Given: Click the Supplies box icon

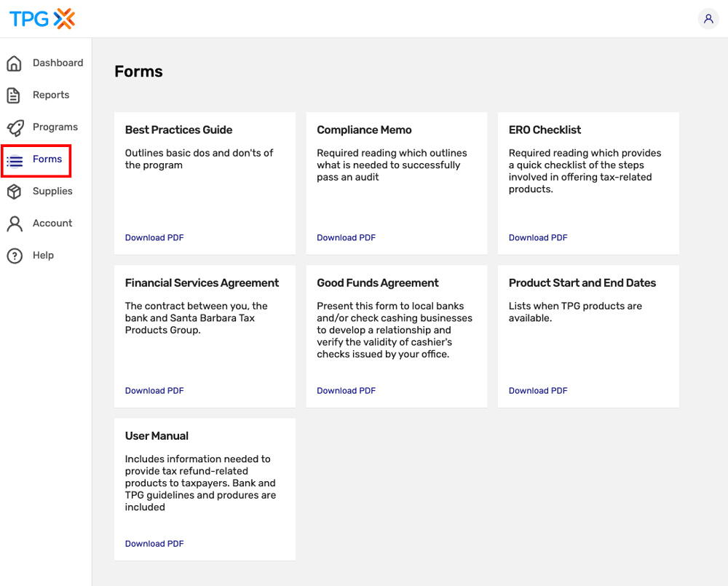Looking at the screenshot, I should [15, 191].
